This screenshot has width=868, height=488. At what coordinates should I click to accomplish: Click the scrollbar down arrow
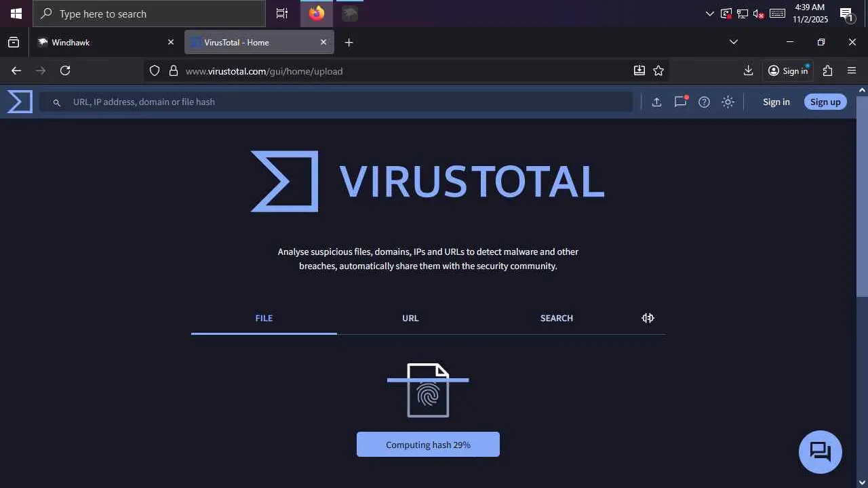862,483
